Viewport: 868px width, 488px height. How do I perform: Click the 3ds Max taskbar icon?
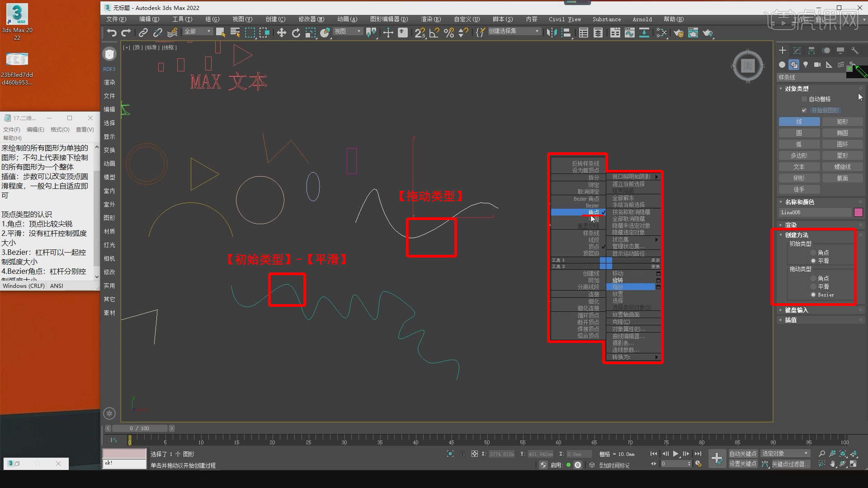12,464
